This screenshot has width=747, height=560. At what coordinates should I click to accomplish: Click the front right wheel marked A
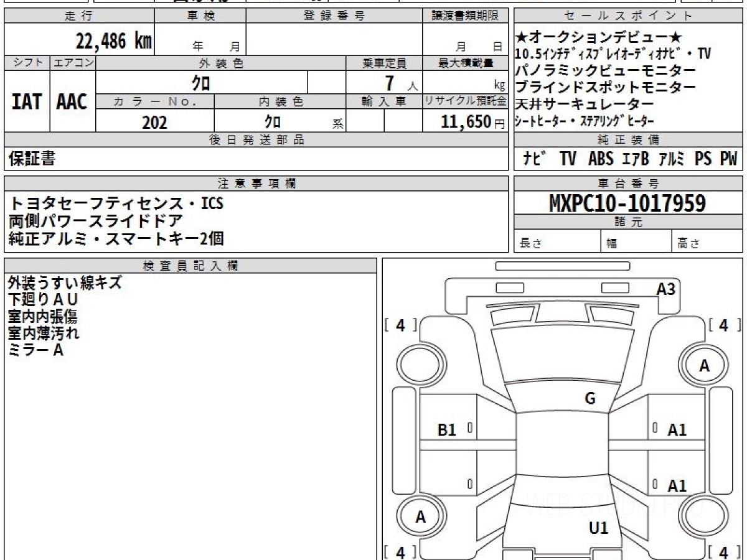click(x=704, y=366)
